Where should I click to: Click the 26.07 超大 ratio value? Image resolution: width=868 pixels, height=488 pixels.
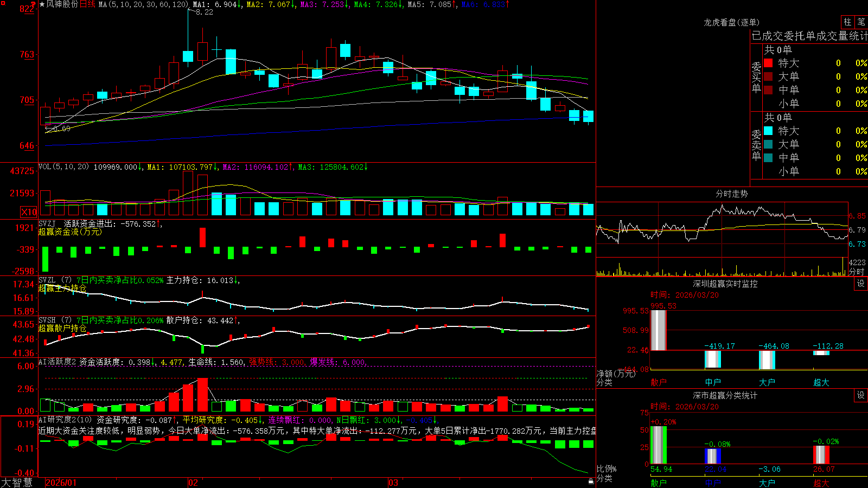[824, 469]
